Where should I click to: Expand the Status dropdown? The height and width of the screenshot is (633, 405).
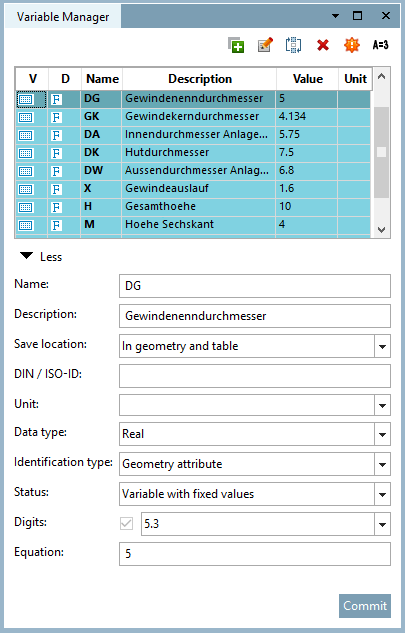click(382, 494)
